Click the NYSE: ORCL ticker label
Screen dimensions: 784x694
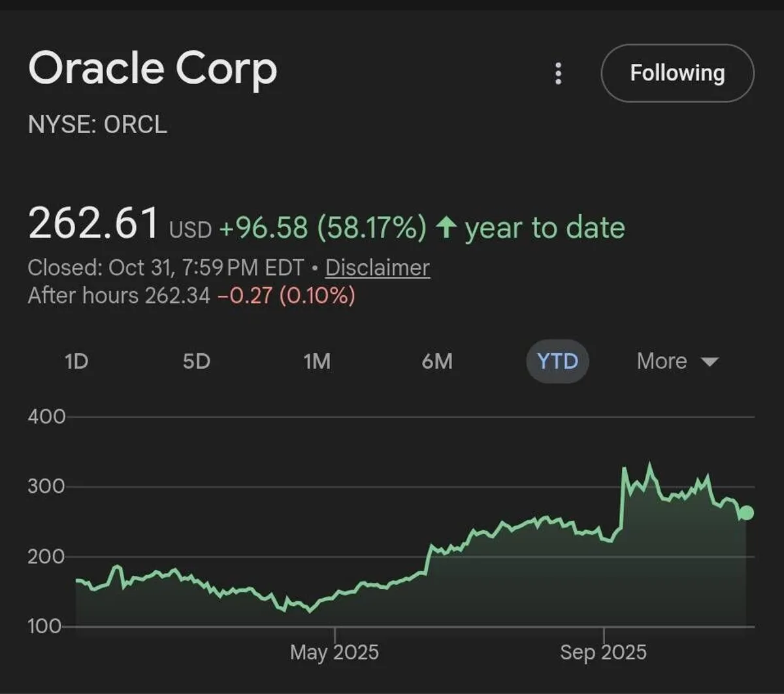pyautogui.click(x=98, y=124)
